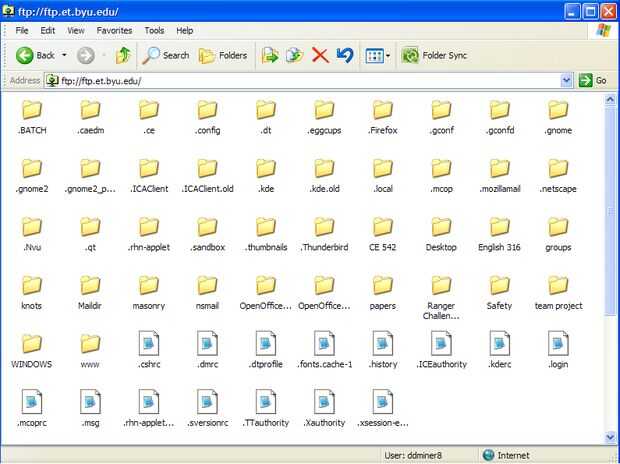
Task: Toggle the Folders pane
Action: (x=223, y=55)
